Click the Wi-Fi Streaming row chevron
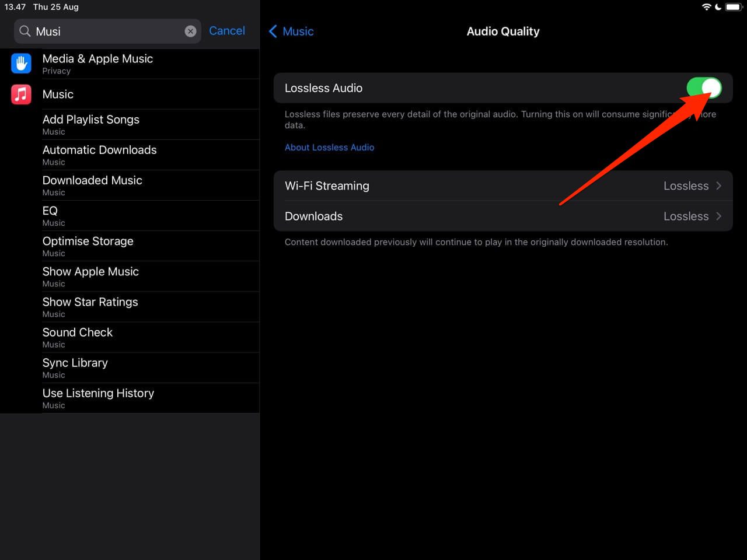The width and height of the screenshot is (747, 560). tap(719, 186)
